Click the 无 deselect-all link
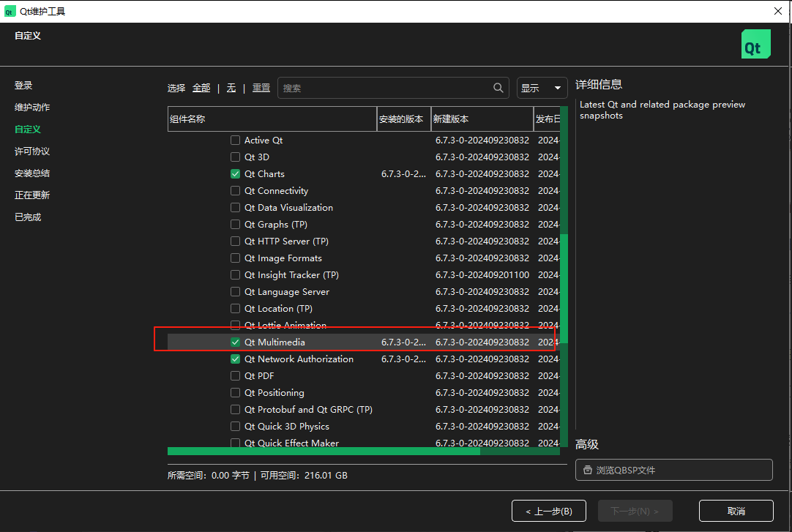The width and height of the screenshot is (792, 532). (231, 88)
